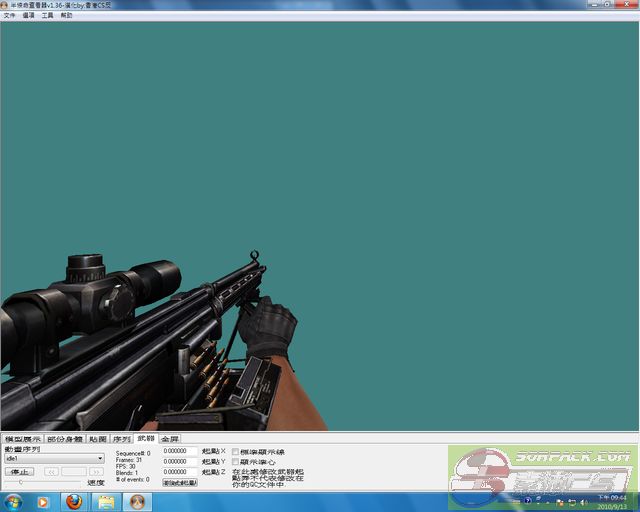Click the 起點 X origin input field
This screenshot has width=640, height=512.
pos(180,452)
